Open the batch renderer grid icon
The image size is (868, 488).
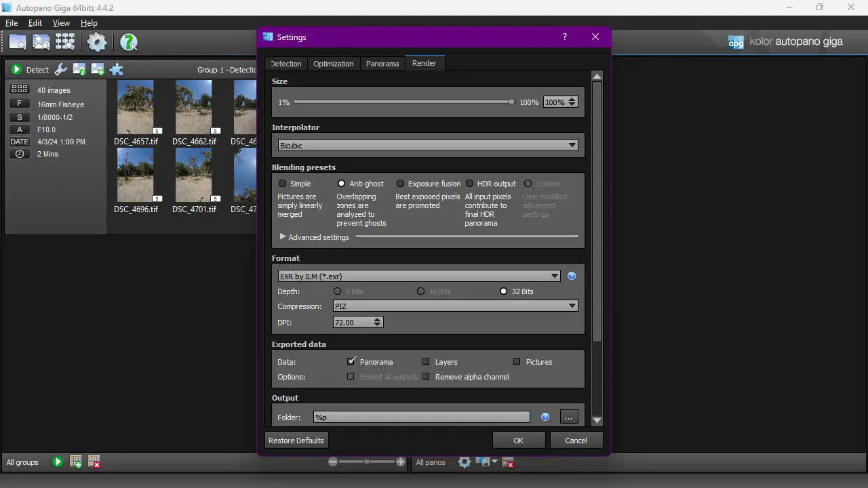click(65, 42)
